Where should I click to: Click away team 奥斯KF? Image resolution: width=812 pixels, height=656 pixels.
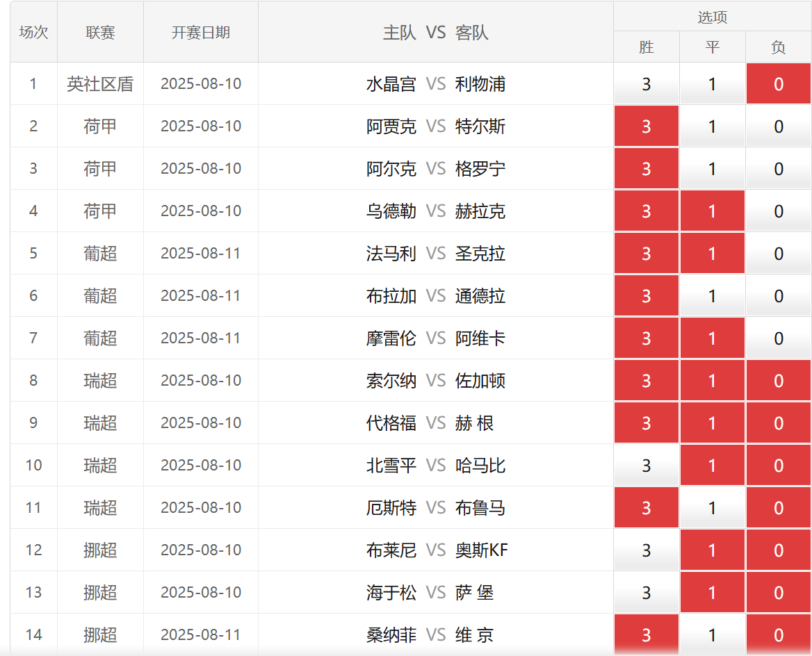coord(482,550)
